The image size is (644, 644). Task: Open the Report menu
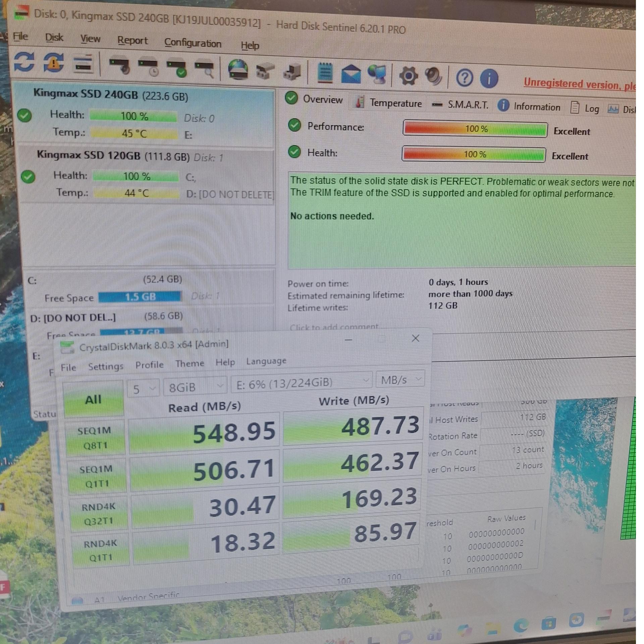(x=132, y=41)
